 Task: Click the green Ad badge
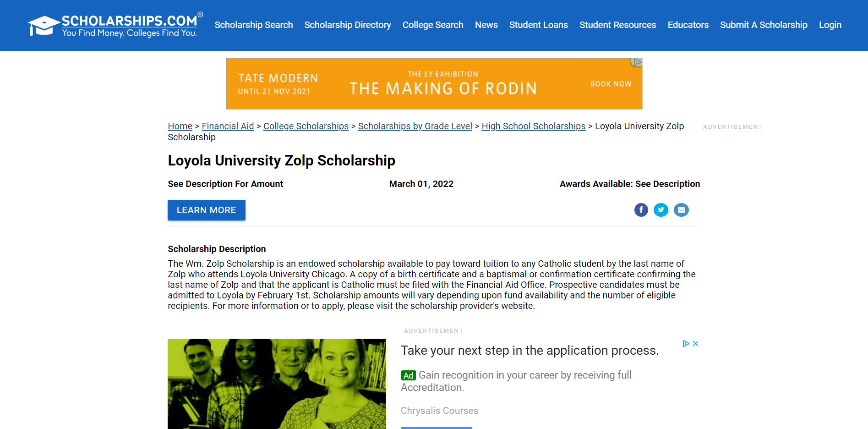[x=408, y=375]
